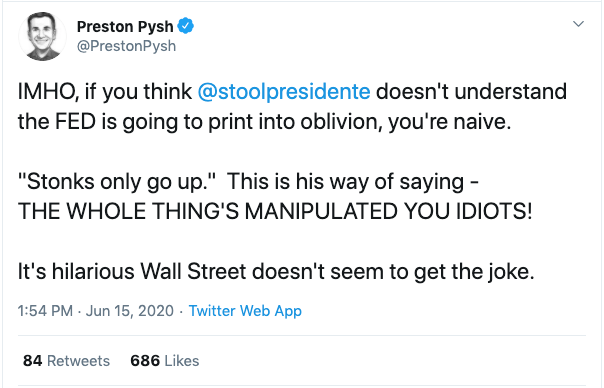Click the "Stonks only go up." sentence
Image resolution: width=604 pixels, height=388 pixels.
[117, 181]
